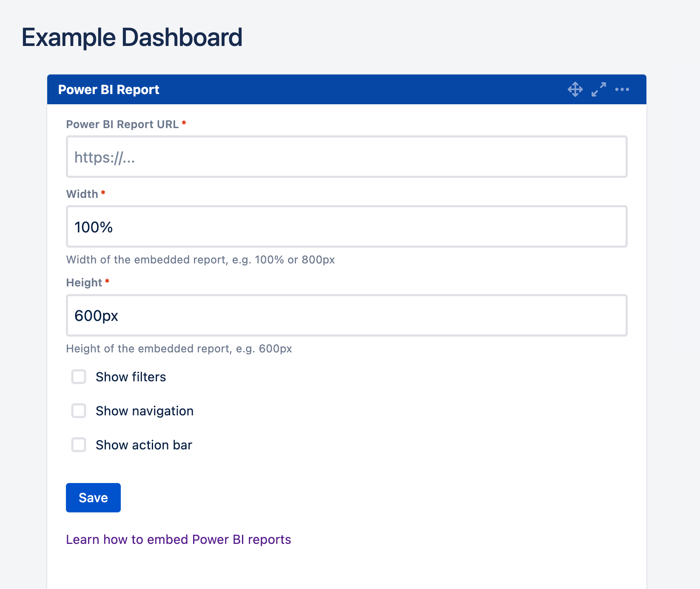The width and height of the screenshot is (700, 589).
Task: Select the Width value 100%
Action: 93,226
